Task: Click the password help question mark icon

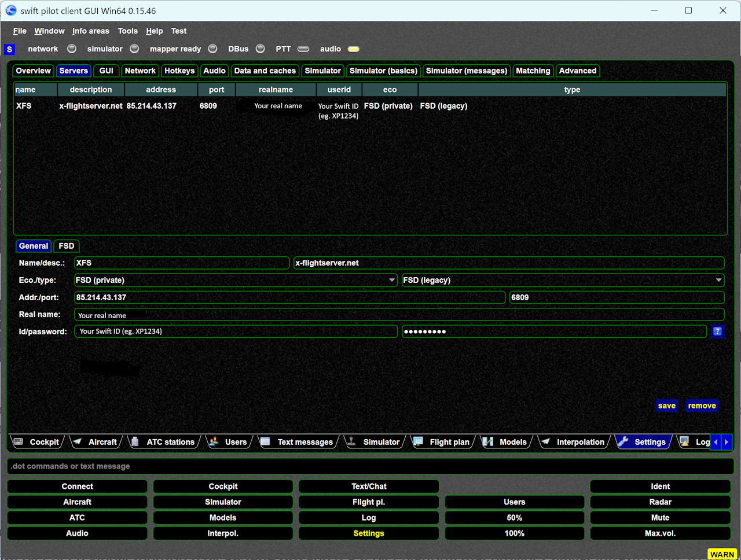Action: (717, 331)
